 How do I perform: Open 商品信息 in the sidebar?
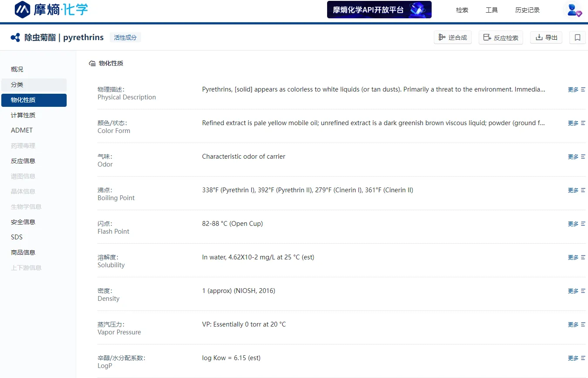[x=34, y=252]
